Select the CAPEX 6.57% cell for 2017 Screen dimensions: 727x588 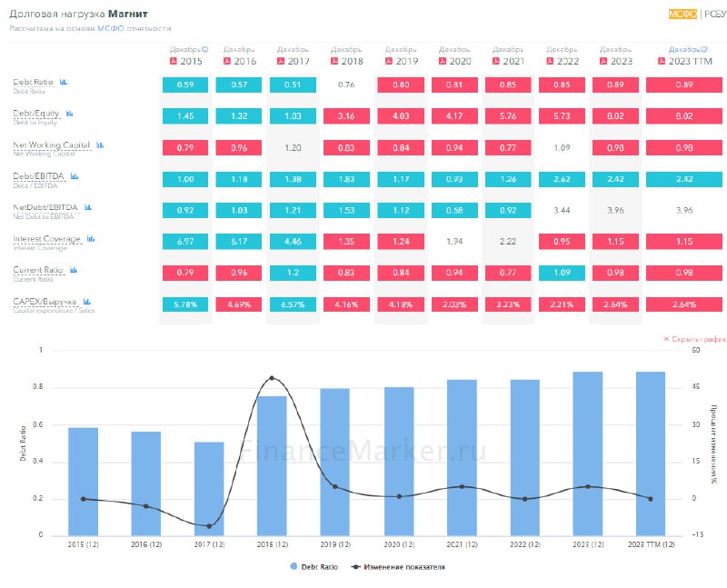293,304
